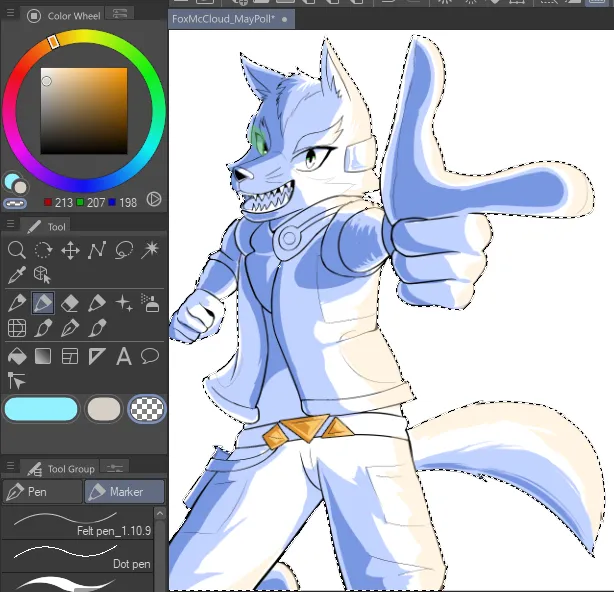Select the Balloon speech bubble tool
Image resolution: width=614 pixels, height=592 pixels.
coord(150,356)
